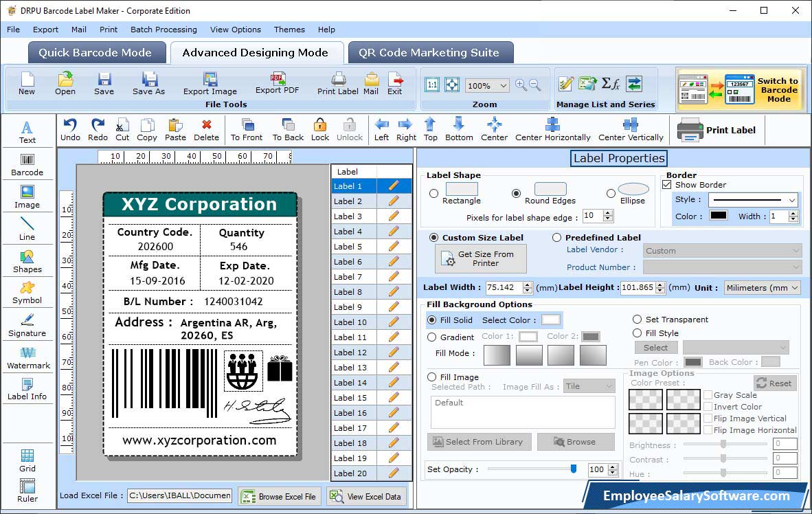
Task: Click Switch to Barcode Mode button
Action: [x=741, y=89]
